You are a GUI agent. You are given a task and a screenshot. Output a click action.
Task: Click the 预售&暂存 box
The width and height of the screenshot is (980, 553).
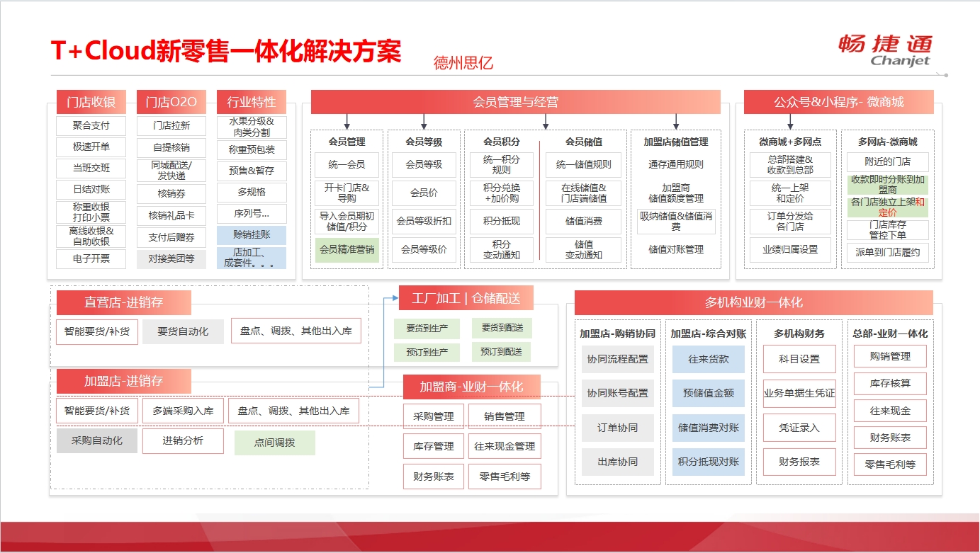tap(252, 171)
